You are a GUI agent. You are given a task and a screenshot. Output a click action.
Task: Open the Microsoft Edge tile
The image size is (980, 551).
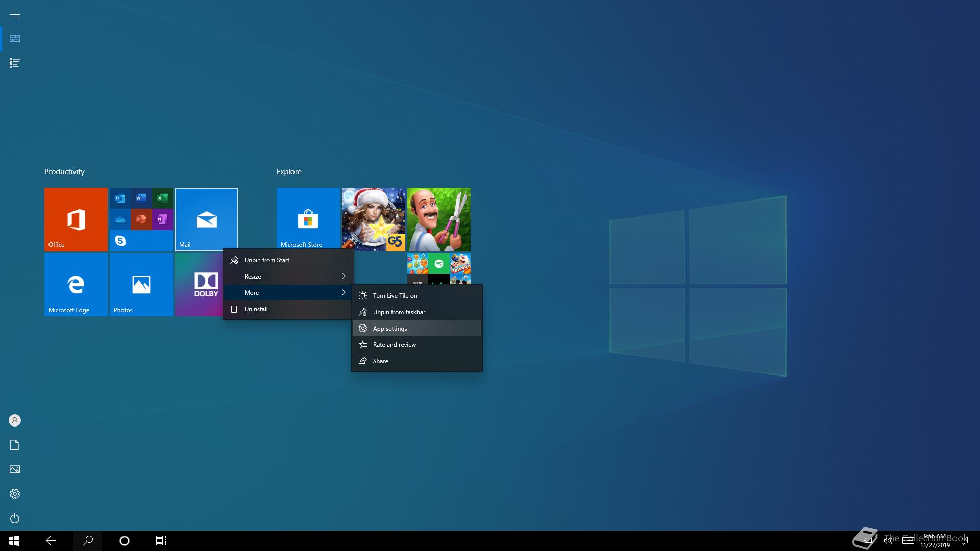pos(76,285)
